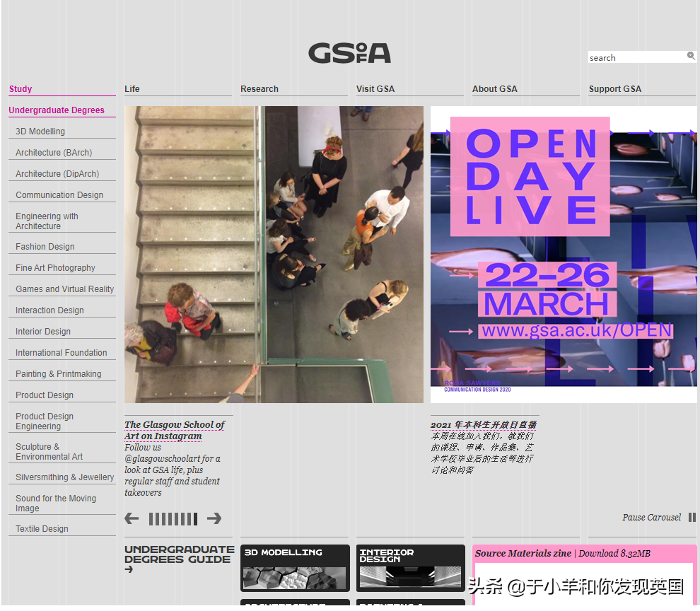Click arrow icon under Undergraduate Degrees Guide
Screen dimensions: 700x611
pos(129,569)
